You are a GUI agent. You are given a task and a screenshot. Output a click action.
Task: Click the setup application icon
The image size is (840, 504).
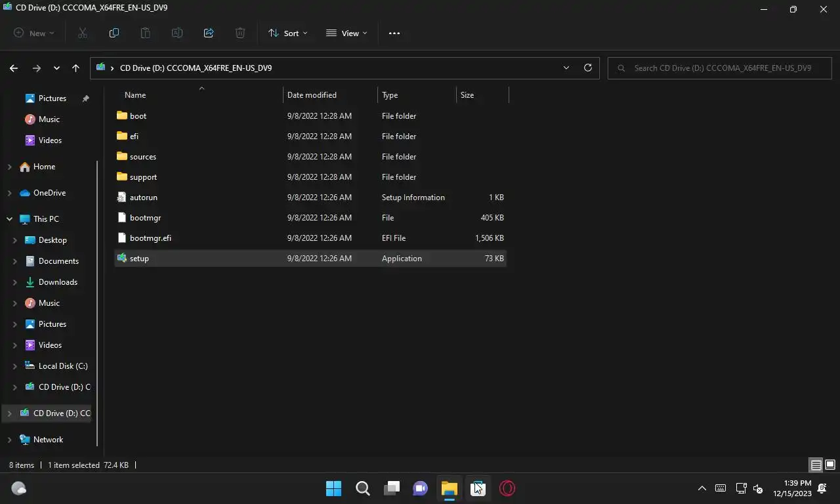point(121,258)
